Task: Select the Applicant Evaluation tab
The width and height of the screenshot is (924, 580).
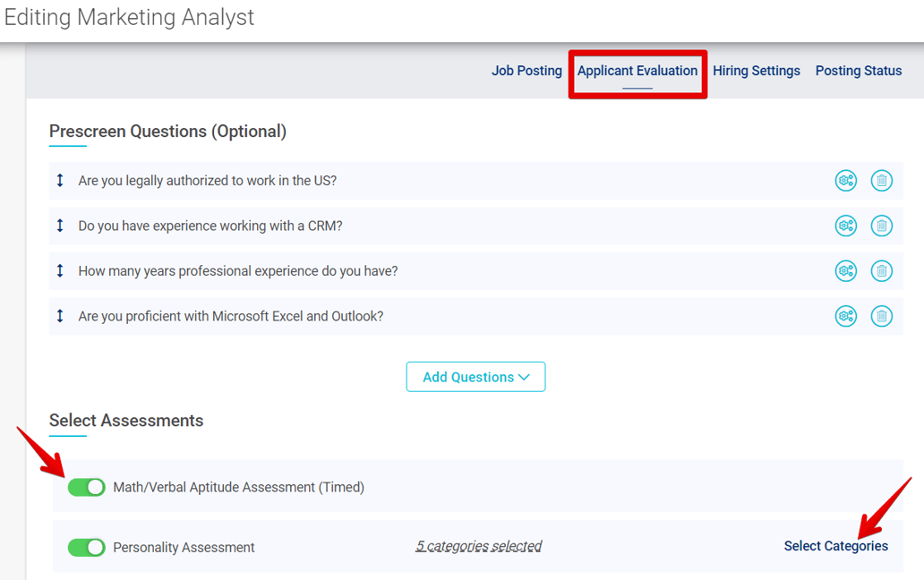Action: point(637,71)
